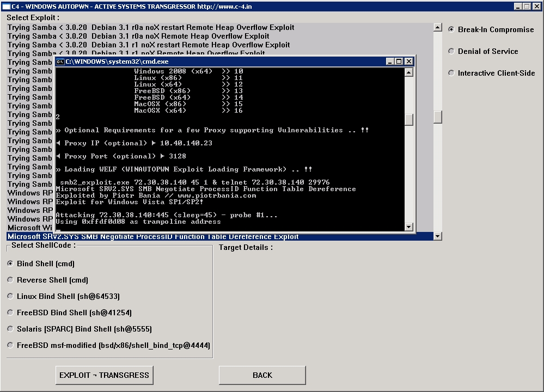The image size is (544, 392).
Task: Click the exploit list scroll up arrow
Action: (437, 27)
